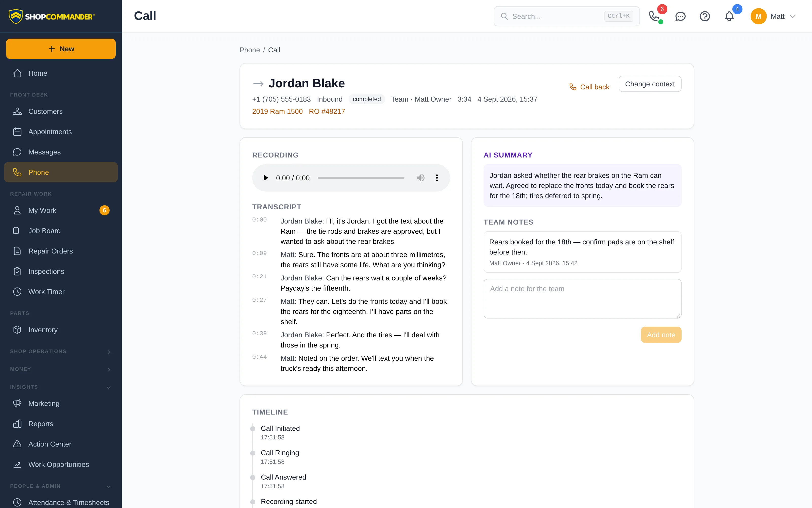Click the completed status badge
This screenshot has width=812, height=508.
click(x=366, y=99)
